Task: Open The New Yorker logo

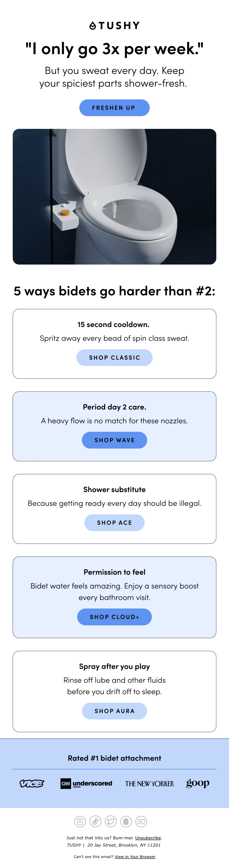Action: click(150, 784)
